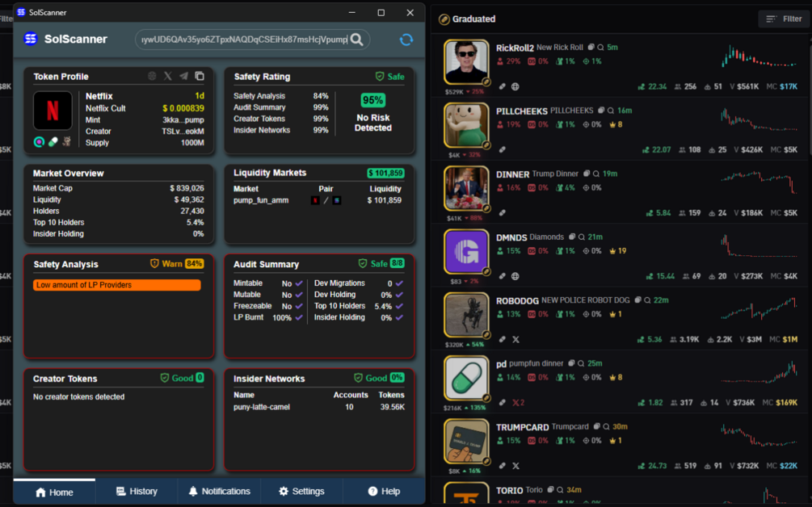Click the SolScanner logo in header

[x=31, y=39]
